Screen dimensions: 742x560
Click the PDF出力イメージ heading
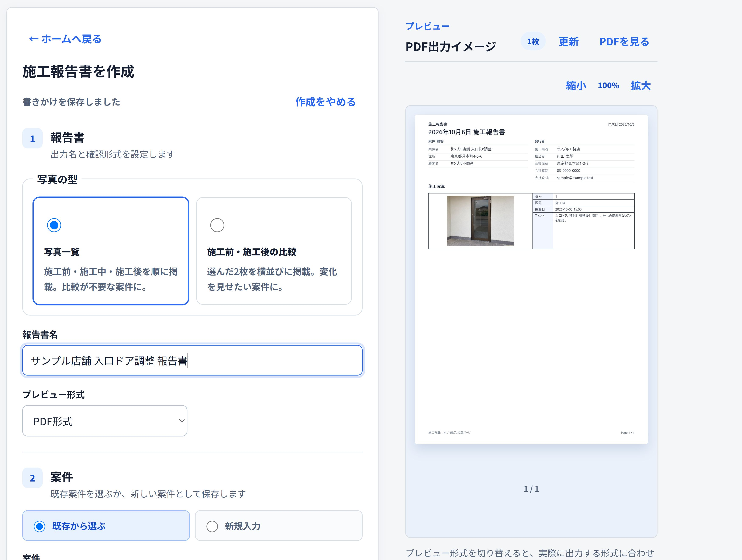click(451, 47)
